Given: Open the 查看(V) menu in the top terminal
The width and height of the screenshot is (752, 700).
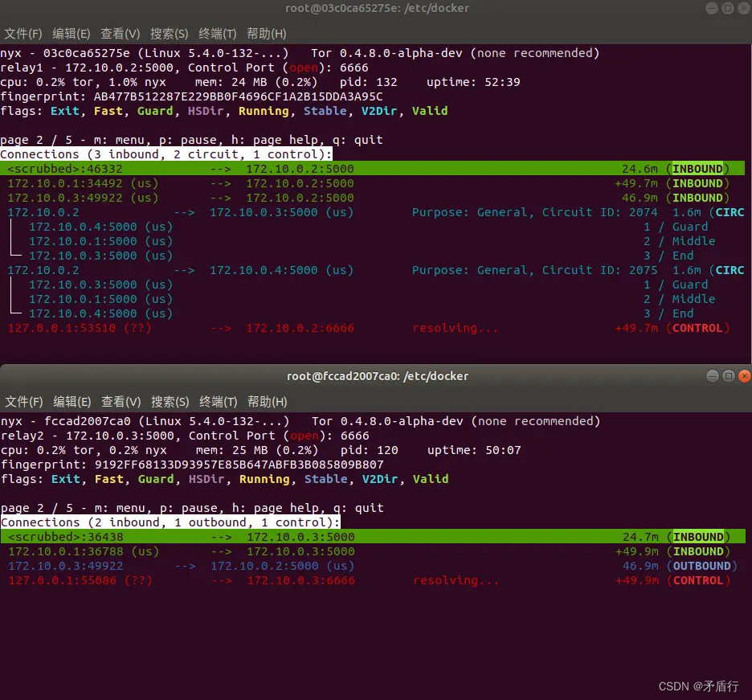Looking at the screenshot, I should coord(121,34).
